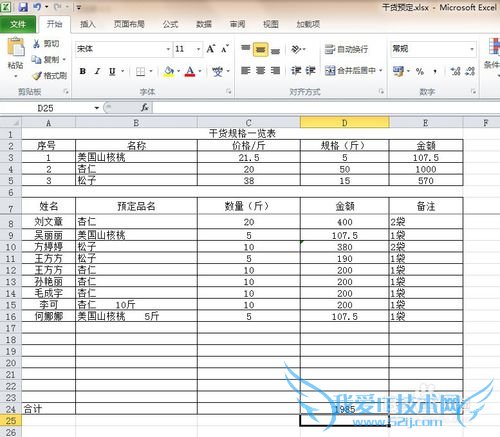Toggle bottom vertical alignment

[275, 50]
